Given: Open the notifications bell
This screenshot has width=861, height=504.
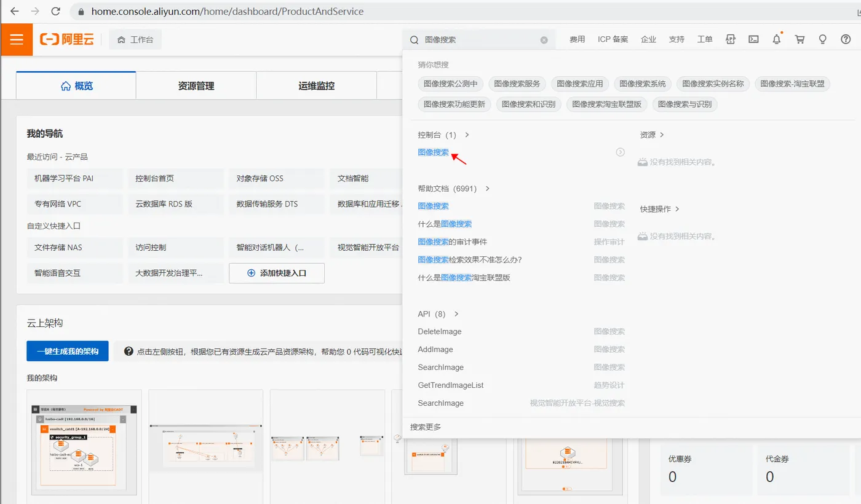Looking at the screenshot, I should point(777,39).
